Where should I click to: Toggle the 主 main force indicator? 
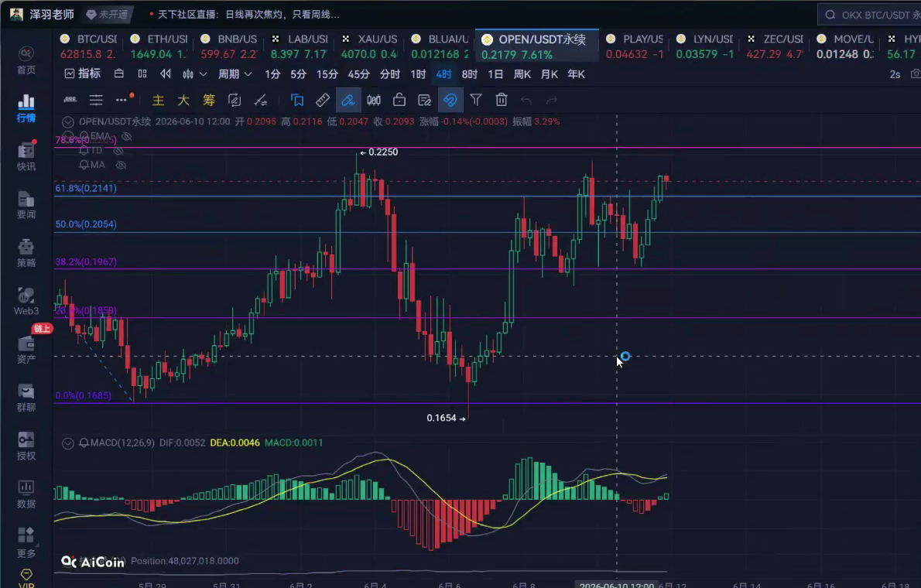(158, 101)
